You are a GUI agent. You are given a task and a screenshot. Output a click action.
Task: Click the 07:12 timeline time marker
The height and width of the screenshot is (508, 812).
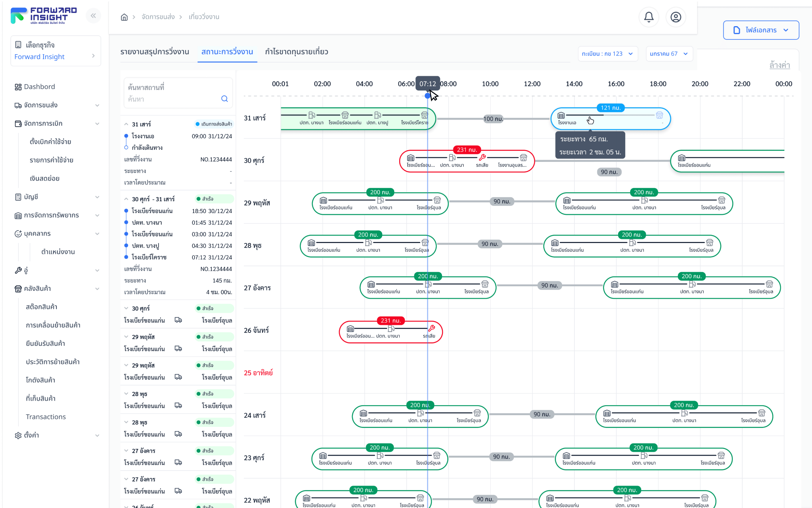428,84
